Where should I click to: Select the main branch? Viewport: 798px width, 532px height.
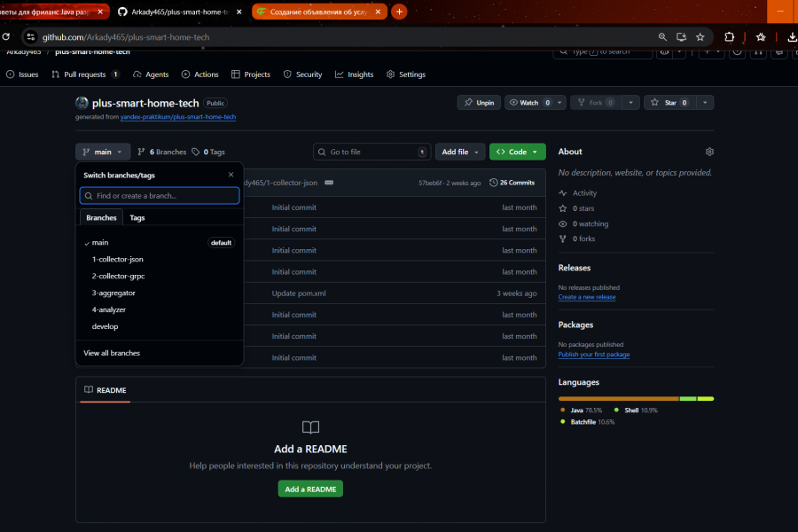coord(160,242)
